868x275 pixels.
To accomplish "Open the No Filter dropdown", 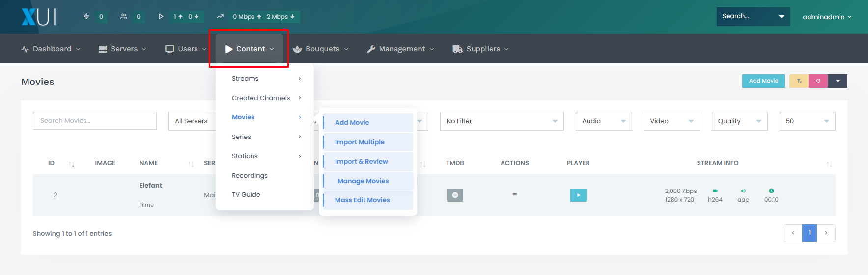I will pos(502,121).
